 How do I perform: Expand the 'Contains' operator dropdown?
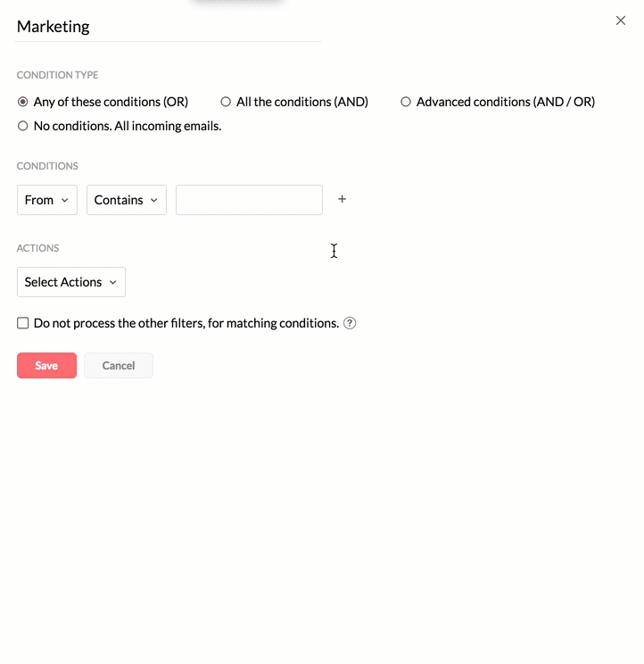(126, 200)
